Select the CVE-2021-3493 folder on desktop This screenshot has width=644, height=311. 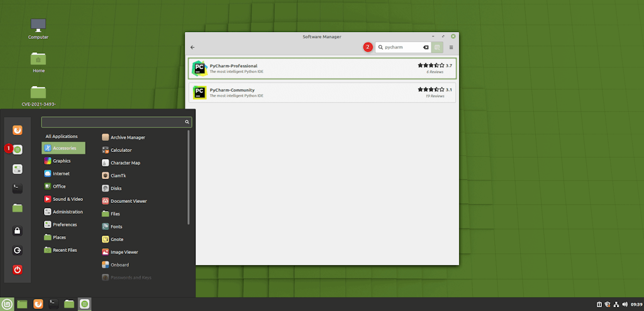point(38,96)
